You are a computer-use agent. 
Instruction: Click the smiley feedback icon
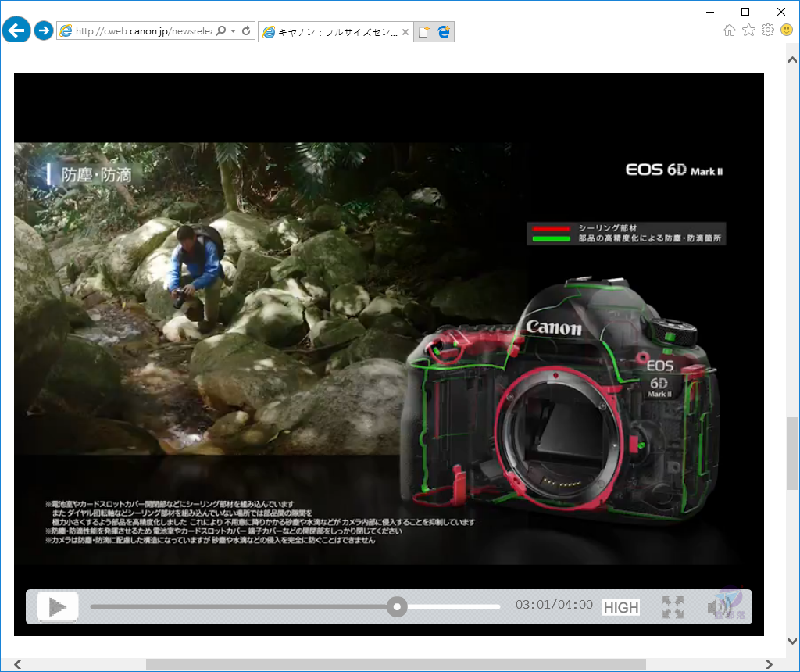[787, 30]
